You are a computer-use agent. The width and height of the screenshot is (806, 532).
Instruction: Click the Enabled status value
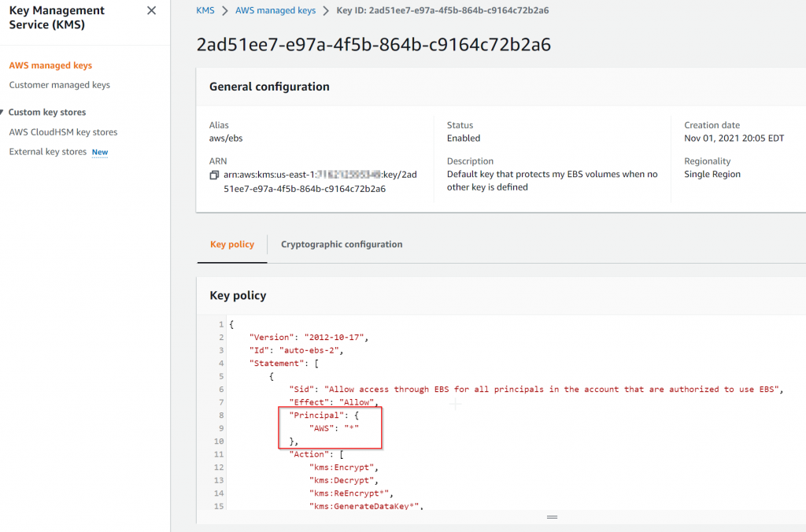tap(464, 139)
